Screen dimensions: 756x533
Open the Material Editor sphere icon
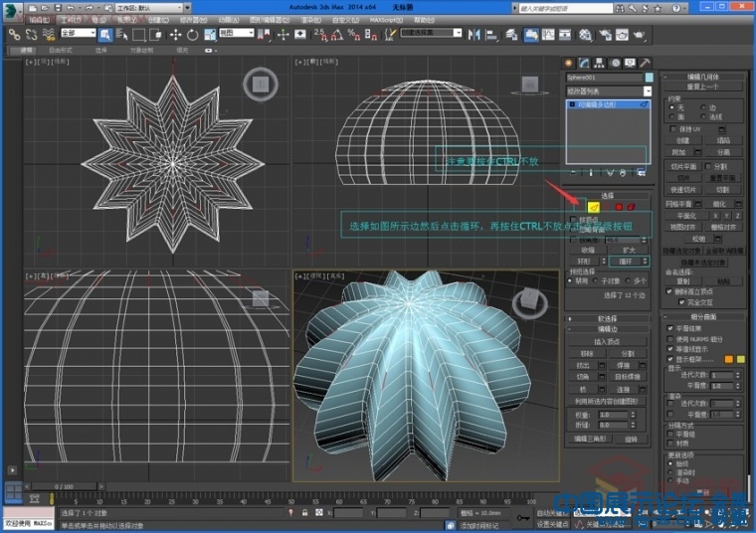pyautogui.click(x=585, y=35)
